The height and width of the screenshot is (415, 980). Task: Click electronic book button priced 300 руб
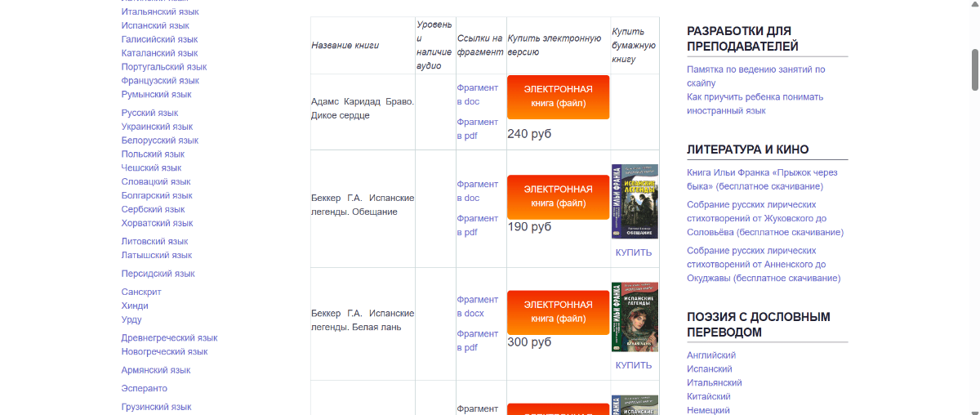click(x=558, y=312)
